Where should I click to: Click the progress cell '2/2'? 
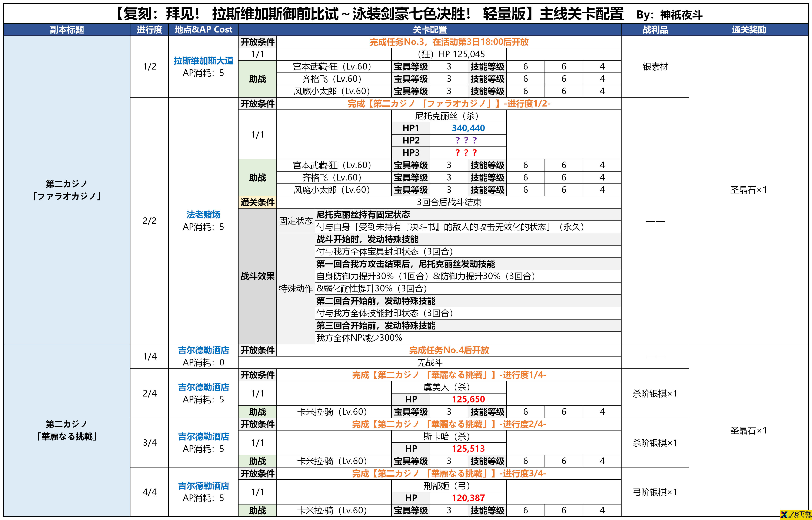[x=149, y=221]
